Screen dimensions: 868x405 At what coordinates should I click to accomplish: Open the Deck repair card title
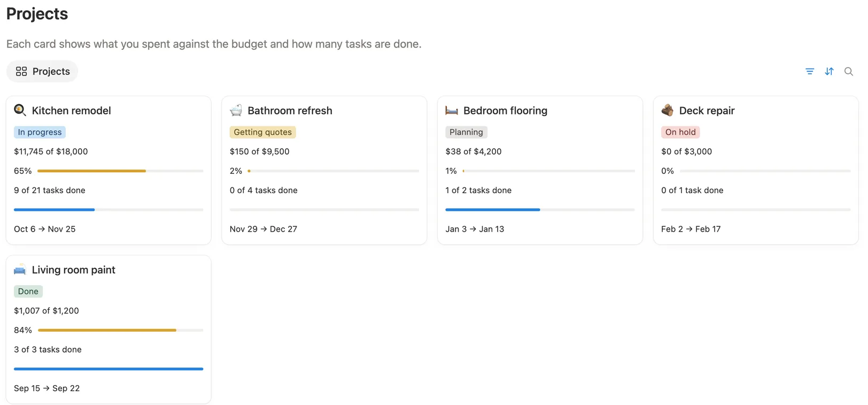click(x=707, y=111)
